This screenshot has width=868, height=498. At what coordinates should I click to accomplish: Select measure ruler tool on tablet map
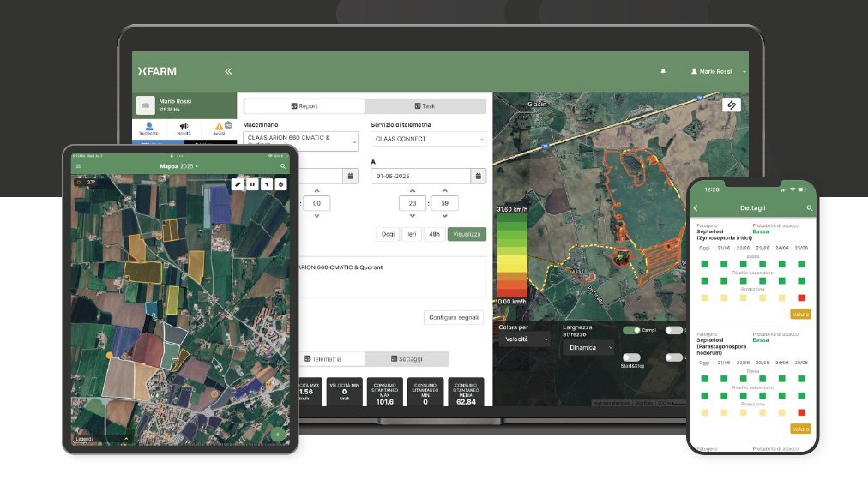click(x=238, y=184)
